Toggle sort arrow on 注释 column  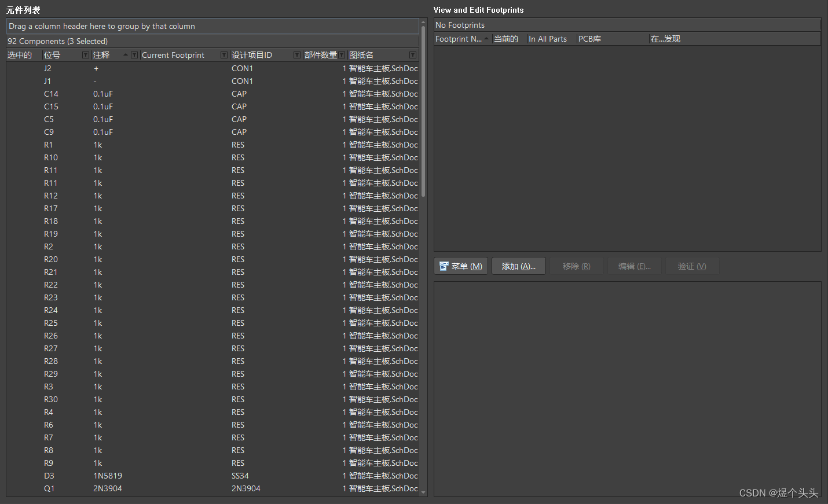pyautogui.click(x=126, y=55)
